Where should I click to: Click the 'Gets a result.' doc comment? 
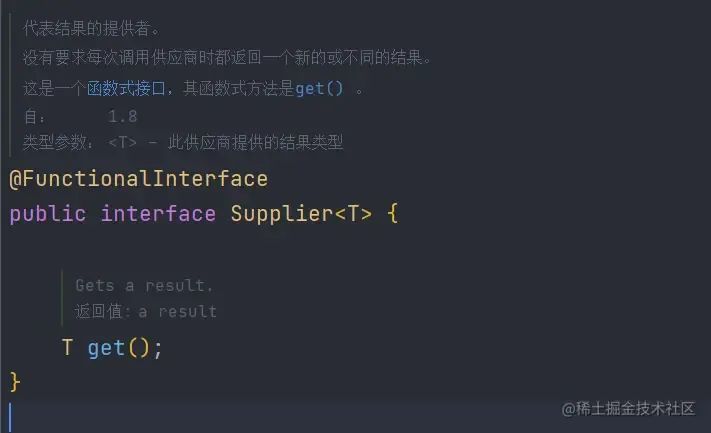[x=144, y=285]
